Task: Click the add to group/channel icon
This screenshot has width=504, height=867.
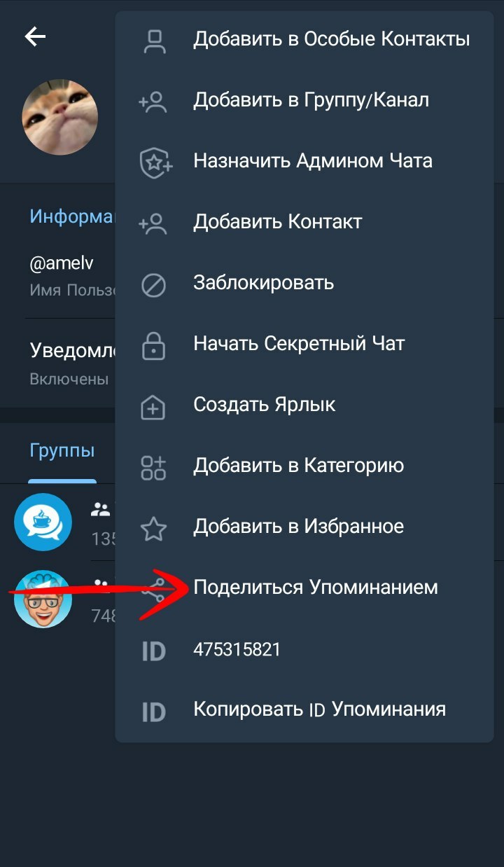Action: click(153, 101)
